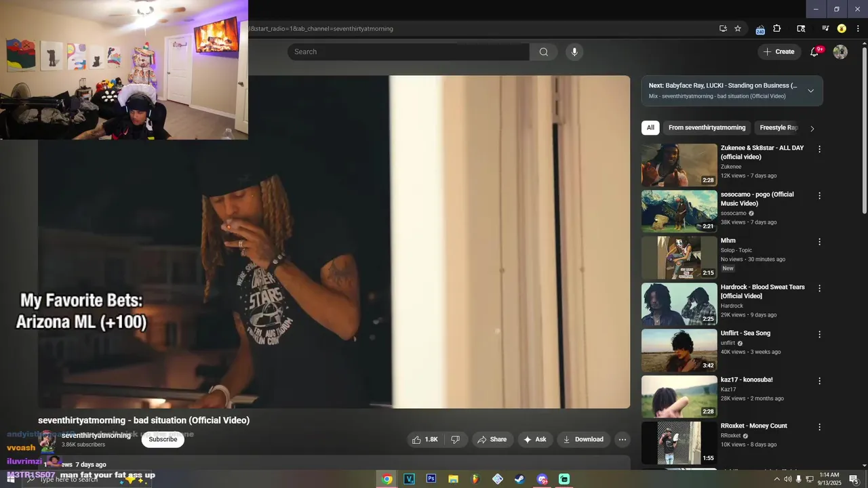Screen dimensions: 868x488
Task: Click the browser address bar URL
Action: [321, 28]
